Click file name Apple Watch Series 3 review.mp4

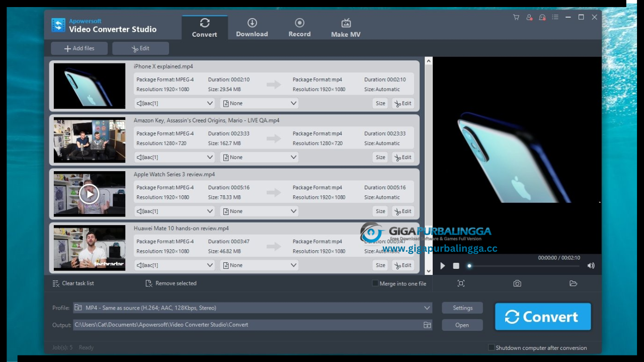tap(174, 174)
